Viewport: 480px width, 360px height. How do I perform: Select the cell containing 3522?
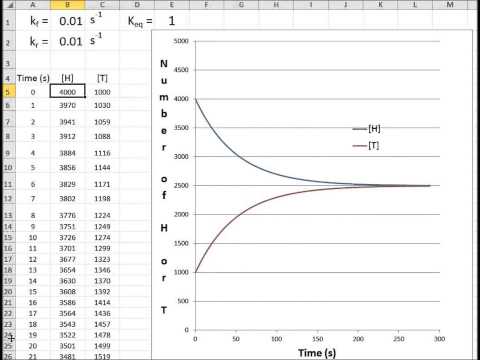pos(68,335)
